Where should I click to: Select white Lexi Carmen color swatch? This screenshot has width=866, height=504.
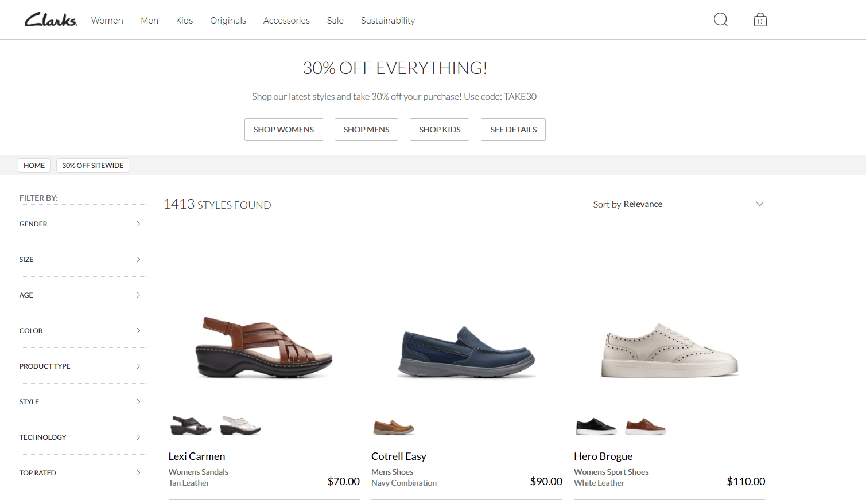point(241,425)
